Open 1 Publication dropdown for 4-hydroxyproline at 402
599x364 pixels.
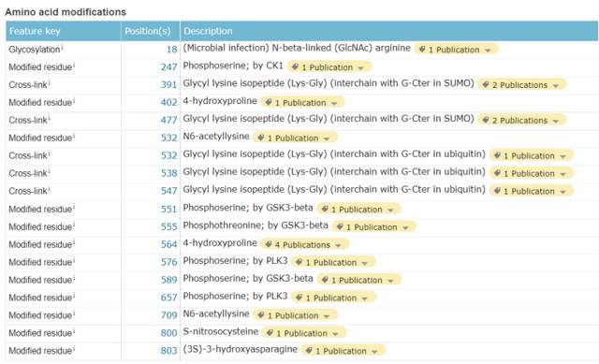[302, 103]
